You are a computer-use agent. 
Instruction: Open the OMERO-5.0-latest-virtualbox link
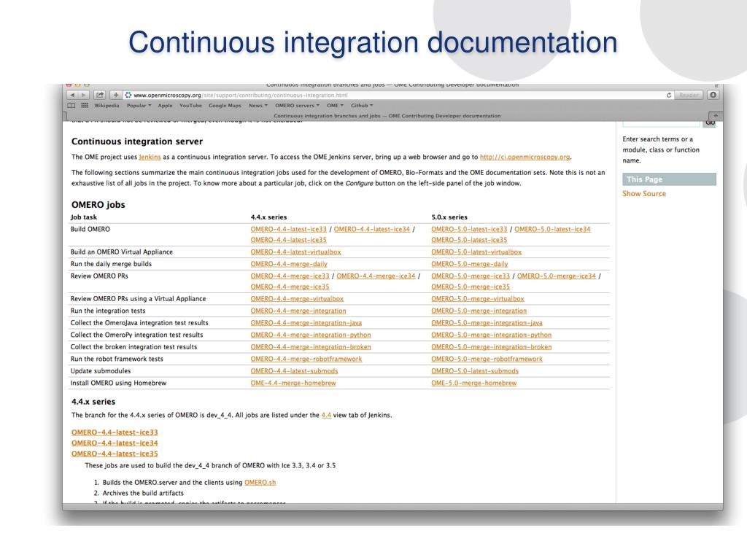pos(476,252)
